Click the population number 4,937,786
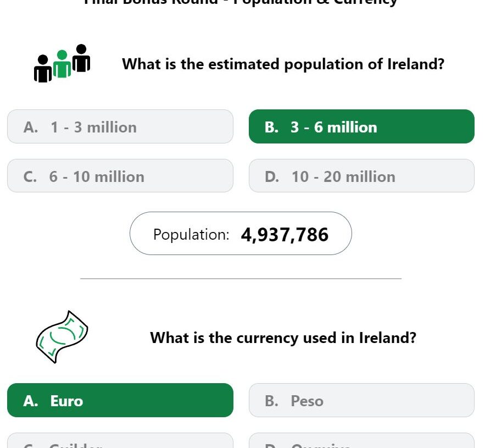The width and height of the screenshot is (485, 448). (x=285, y=235)
